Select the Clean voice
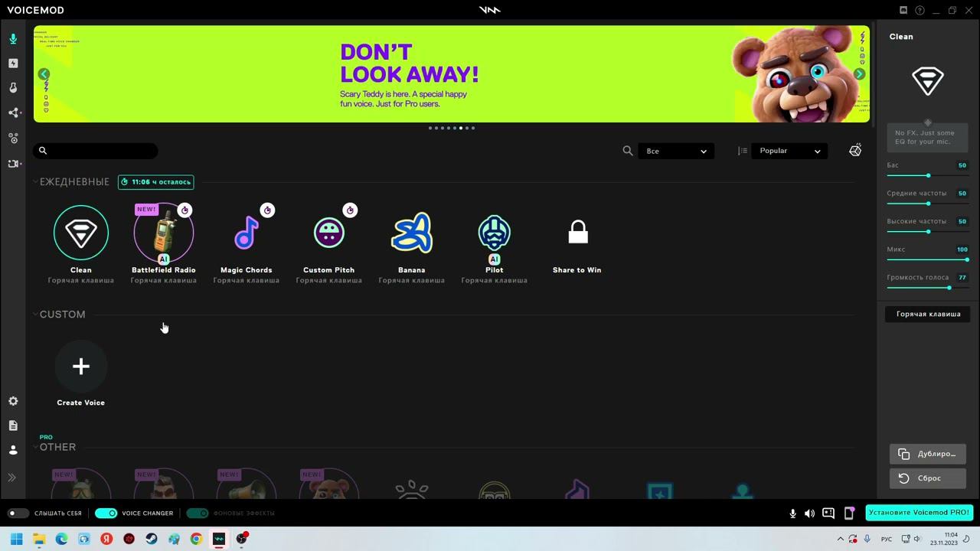The width and height of the screenshot is (980, 551). point(81,233)
